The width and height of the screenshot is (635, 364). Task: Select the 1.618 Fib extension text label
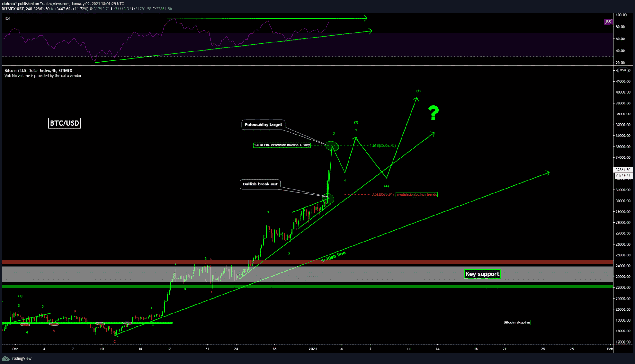(282, 145)
